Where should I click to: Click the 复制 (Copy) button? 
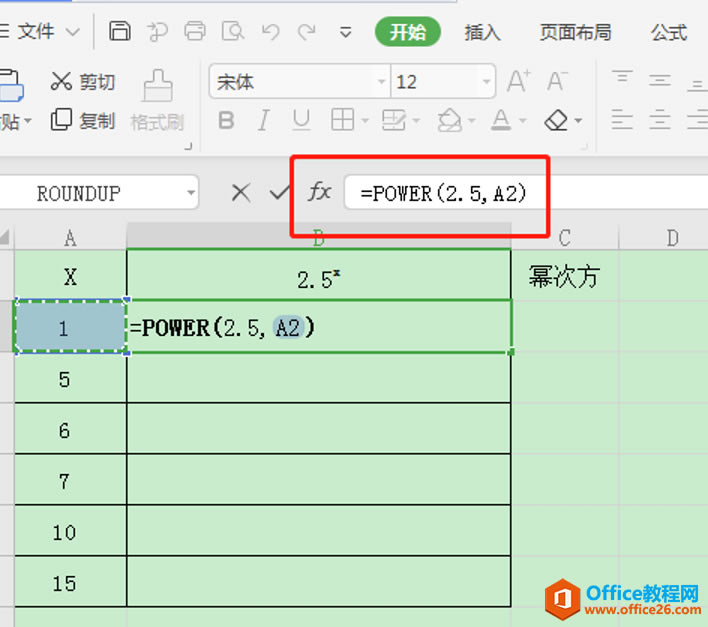pos(83,120)
